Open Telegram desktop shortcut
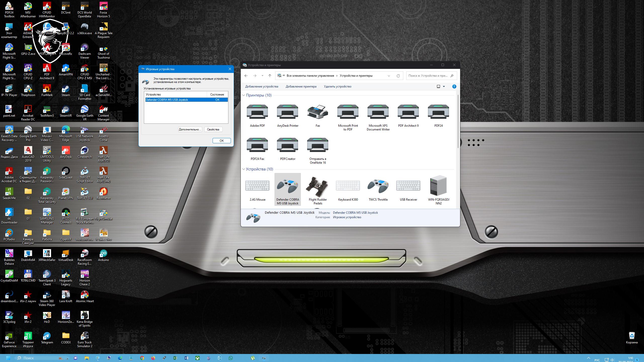This screenshot has width=644, height=362. coord(47,338)
